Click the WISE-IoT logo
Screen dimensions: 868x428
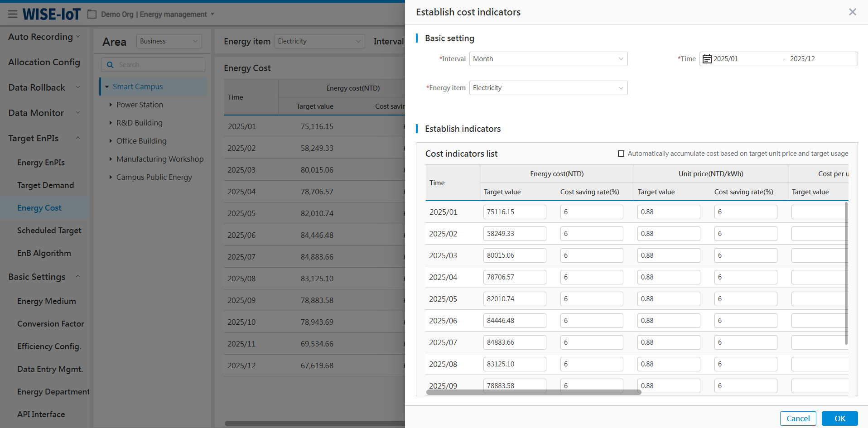(x=52, y=14)
